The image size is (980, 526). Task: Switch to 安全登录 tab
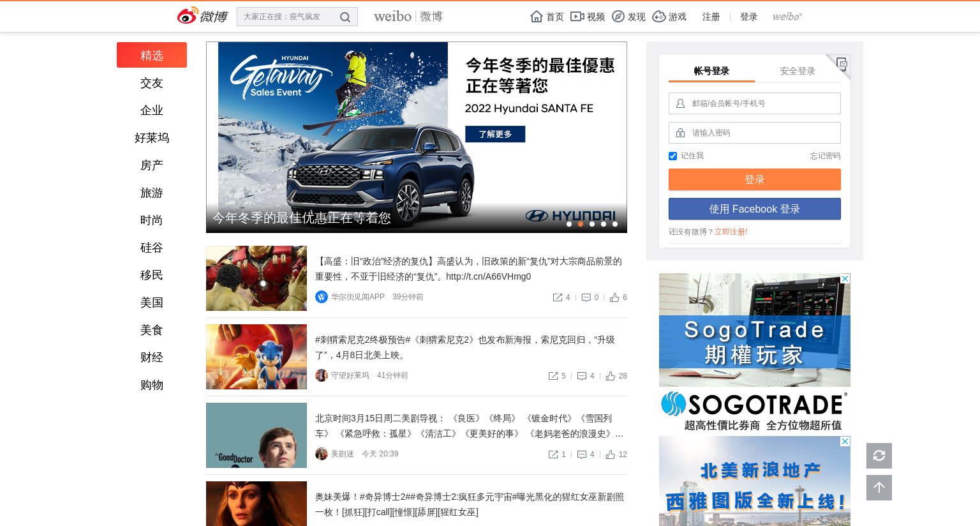(798, 71)
